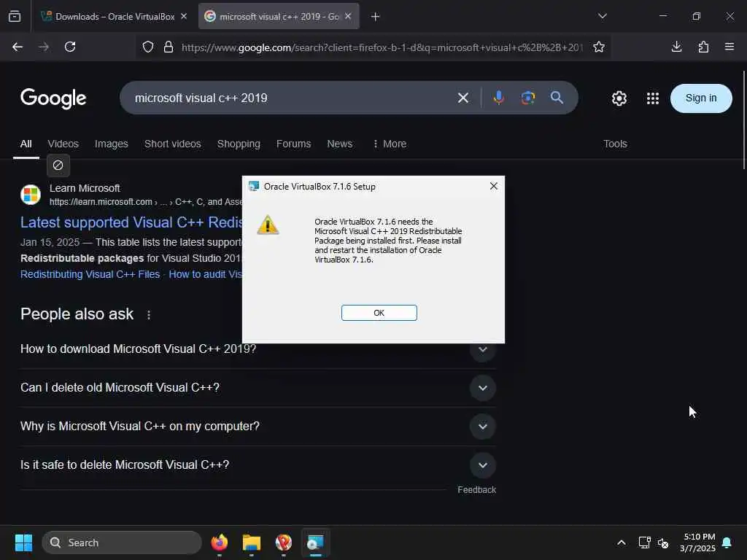Viewport: 747px width, 560px height.
Task: Click the learn.microsoft.com result URL
Action: click(146, 202)
